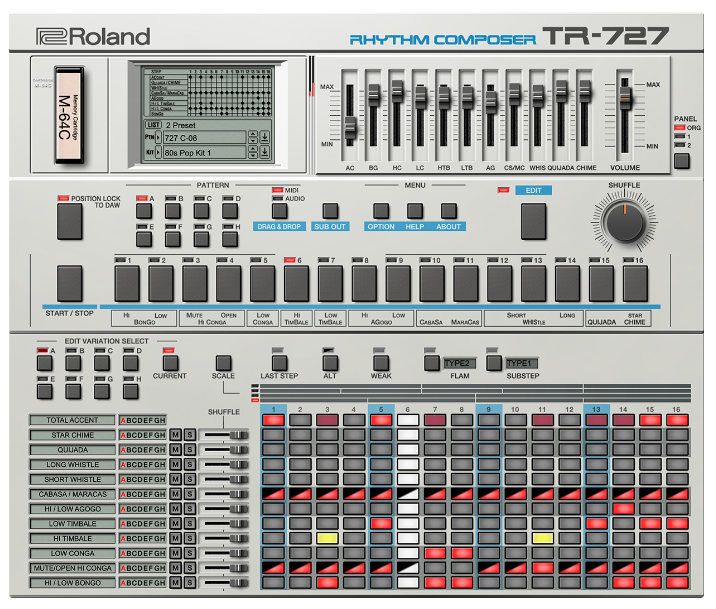Mute the STAR CHIME track
This screenshot has width=716, height=609.
175,435
